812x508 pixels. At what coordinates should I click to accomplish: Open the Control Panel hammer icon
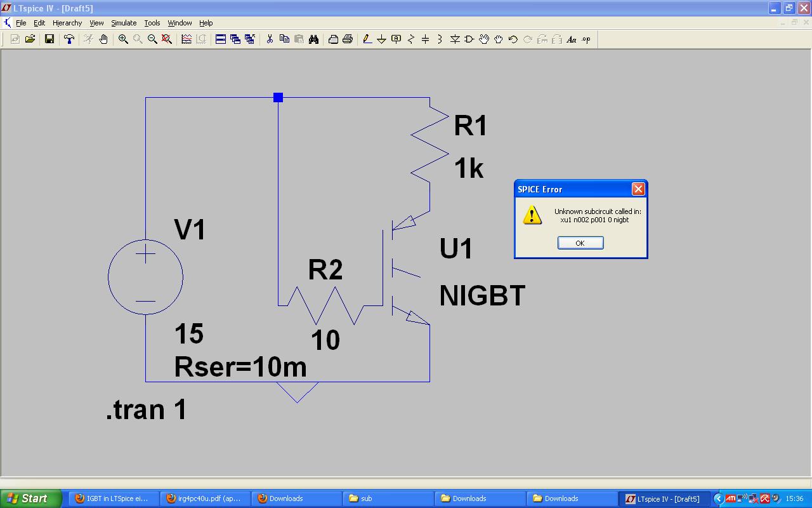tap(69, 39)
